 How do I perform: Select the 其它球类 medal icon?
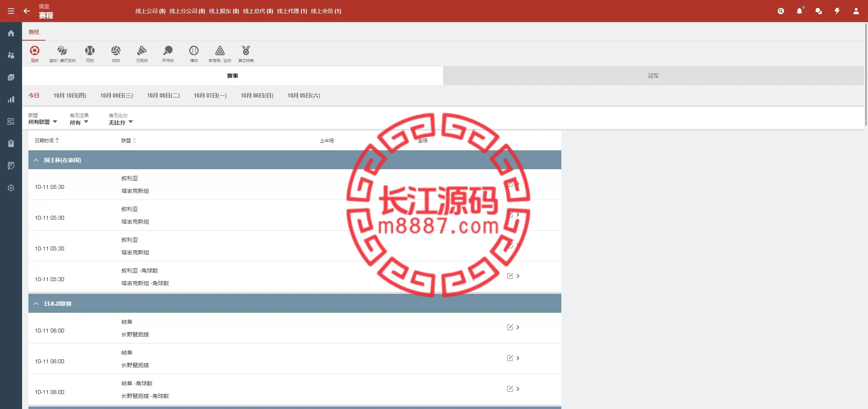[x=246, y=54]
